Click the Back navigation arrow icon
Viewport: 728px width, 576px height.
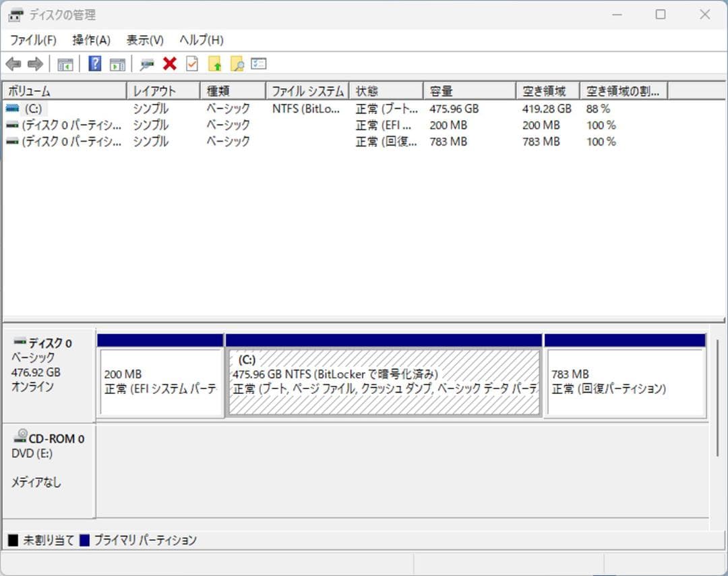click(13, 63)
